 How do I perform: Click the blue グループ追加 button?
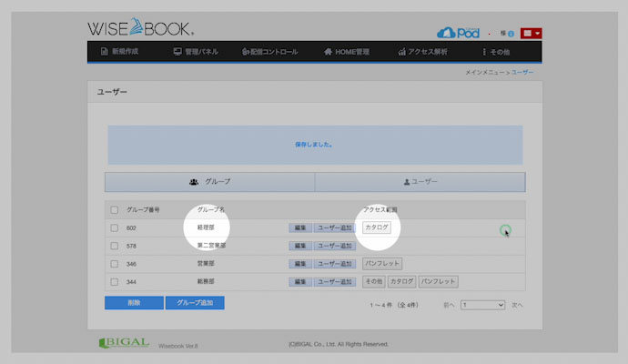click(195, 303)
